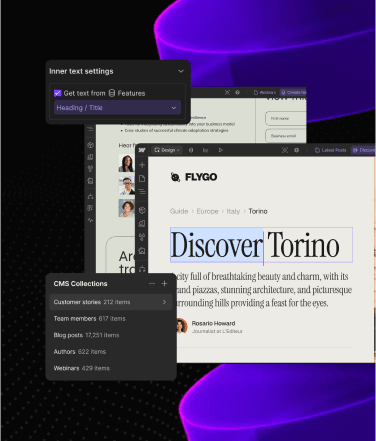Click the icon just left of the play button

point(205,150)
